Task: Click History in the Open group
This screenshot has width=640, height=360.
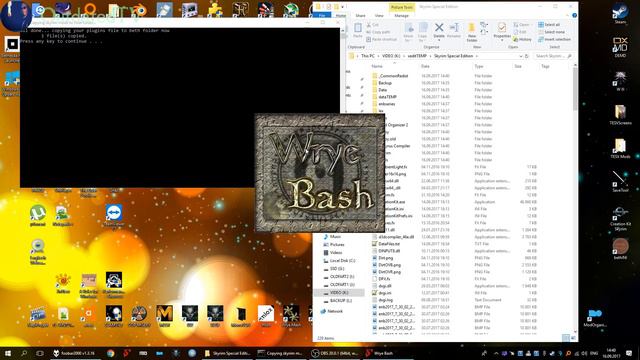Action: click(x=522, y=40)
